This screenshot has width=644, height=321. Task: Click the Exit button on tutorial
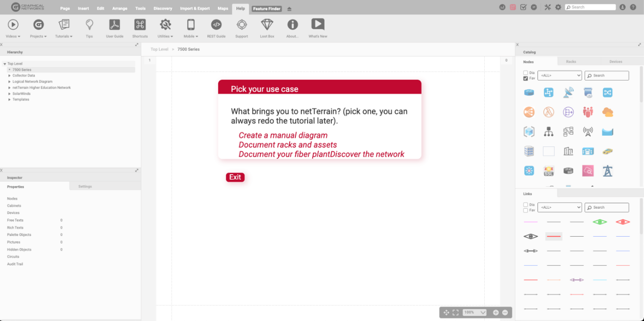click(235, 177)
